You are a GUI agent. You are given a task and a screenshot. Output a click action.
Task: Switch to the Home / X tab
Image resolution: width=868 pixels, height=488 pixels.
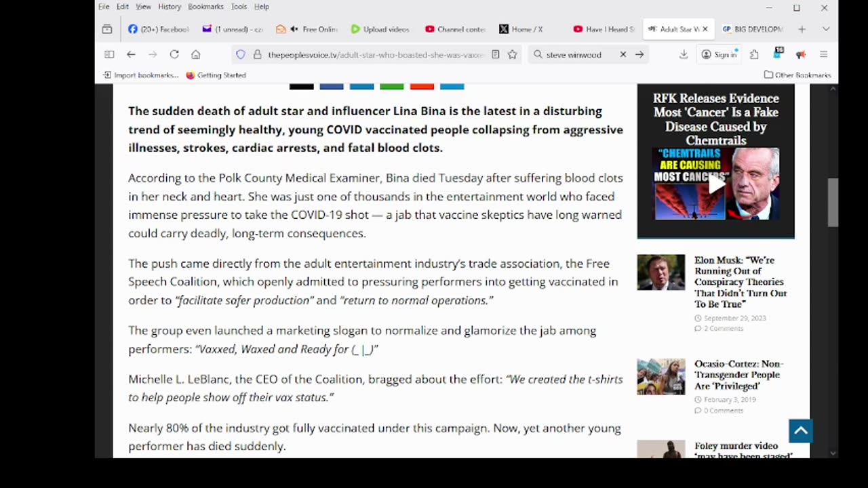tap(529, 29)
